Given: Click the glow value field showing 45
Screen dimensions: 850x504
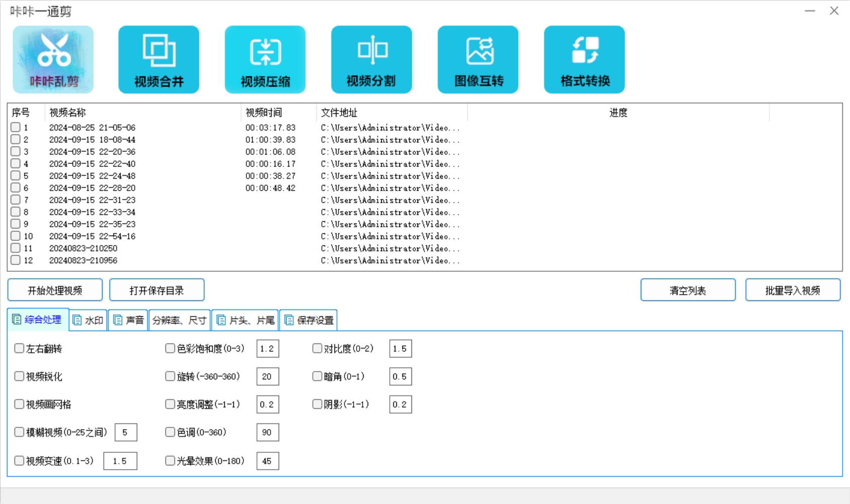Looking at the screenshot, I should click(268, 461).
